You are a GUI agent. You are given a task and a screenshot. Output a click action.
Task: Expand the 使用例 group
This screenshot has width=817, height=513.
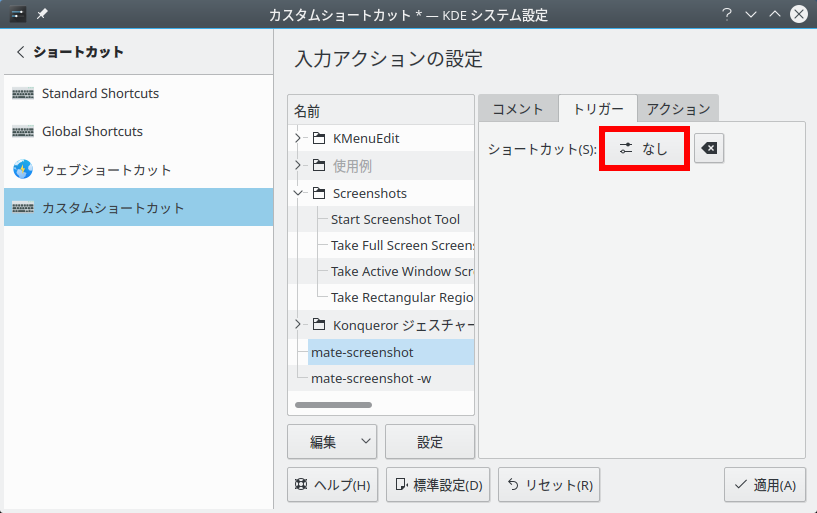point(298,166)
